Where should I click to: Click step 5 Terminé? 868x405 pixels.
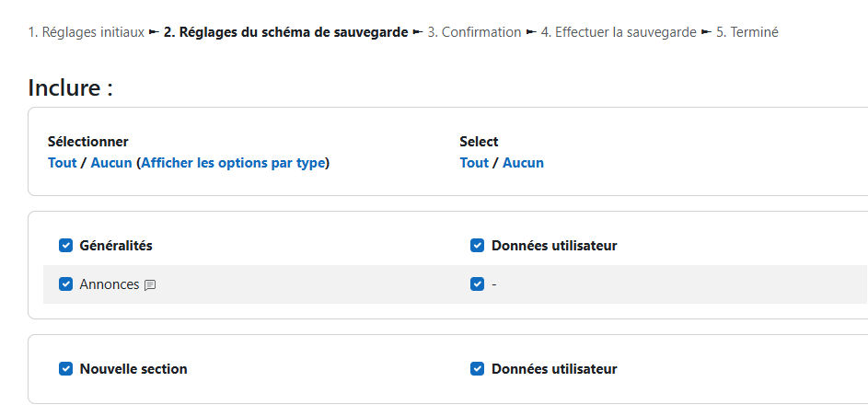point(747,32)
